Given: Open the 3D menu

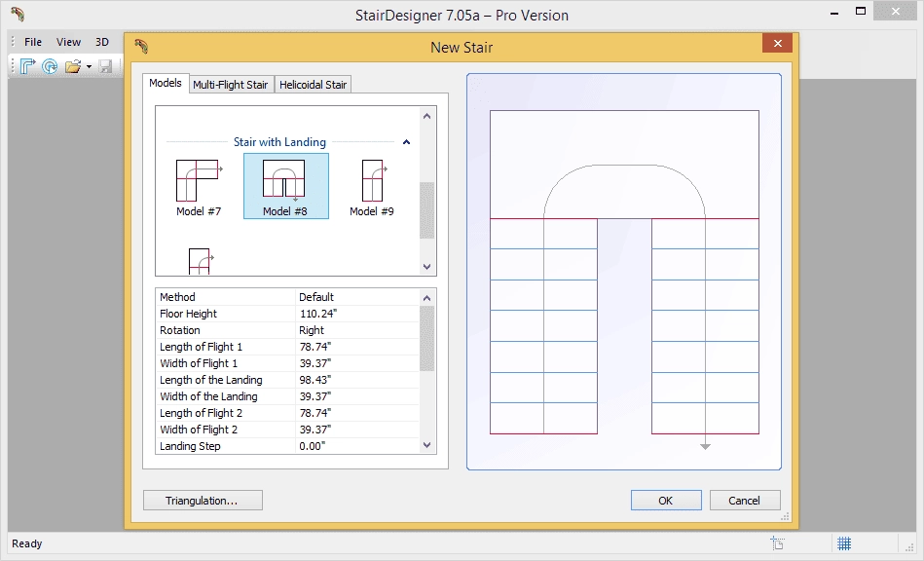Looking at the screenshot, I should [102, 42].
